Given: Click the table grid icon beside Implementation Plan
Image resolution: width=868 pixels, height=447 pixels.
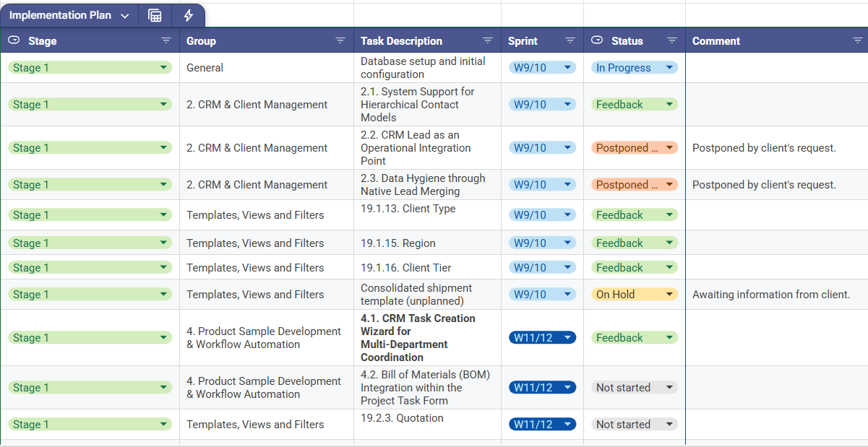Looking at the screenshot, I should (x=155, y=15).
